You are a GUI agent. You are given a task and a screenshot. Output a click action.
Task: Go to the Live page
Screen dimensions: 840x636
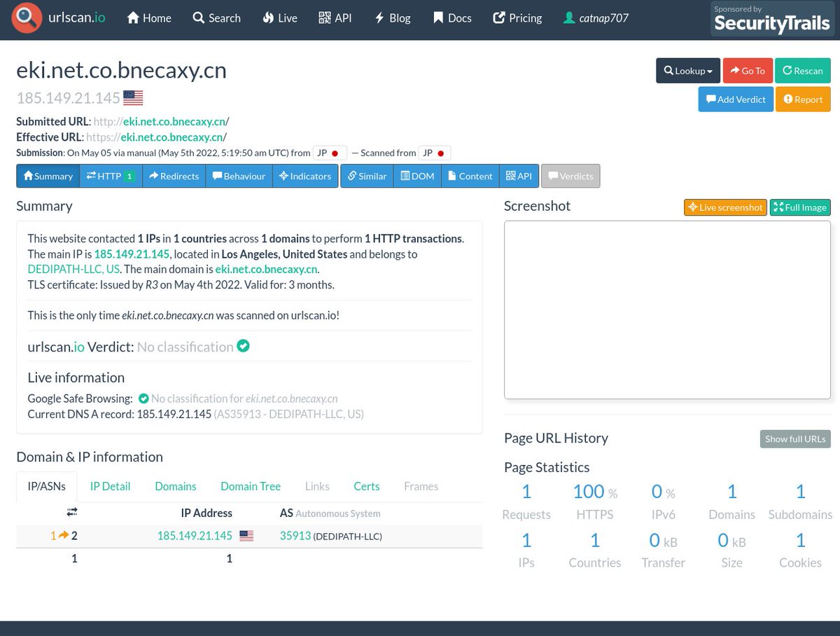pos(280,18)
